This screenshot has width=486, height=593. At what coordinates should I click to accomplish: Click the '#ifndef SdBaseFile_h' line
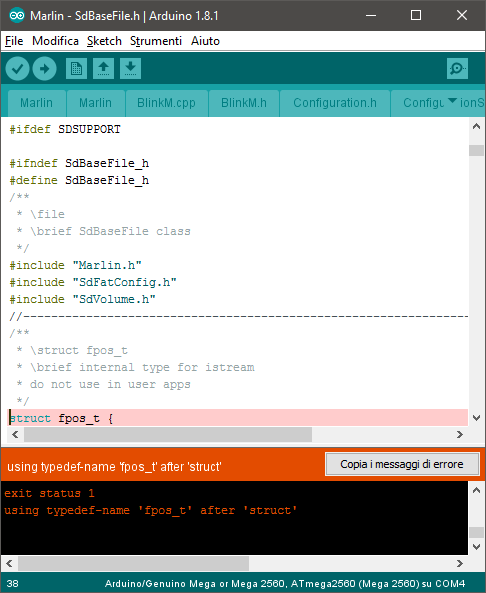click(79, 163)
